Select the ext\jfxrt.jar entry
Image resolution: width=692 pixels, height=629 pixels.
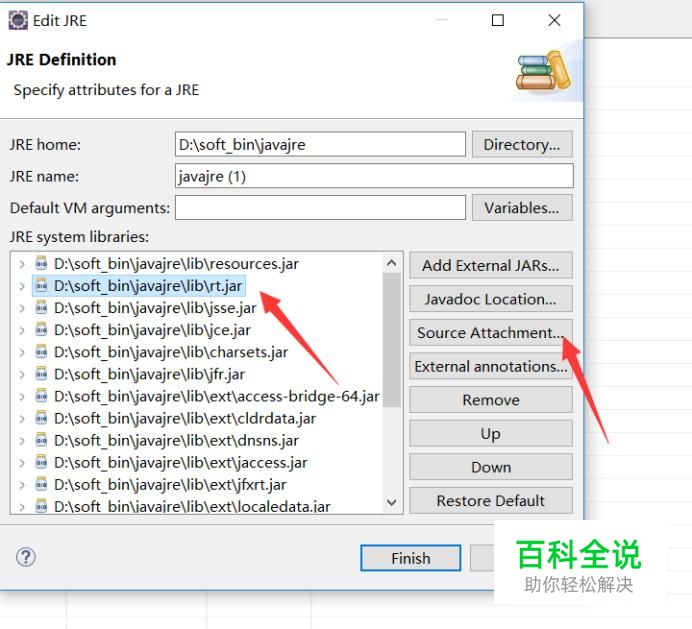170,484
